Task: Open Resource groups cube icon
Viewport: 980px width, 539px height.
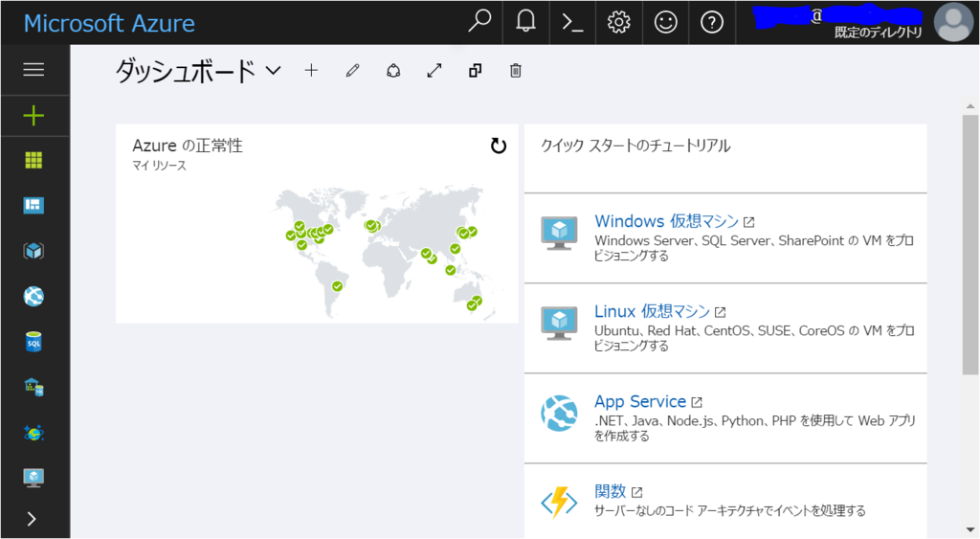Action: click(x=33, y=251)
